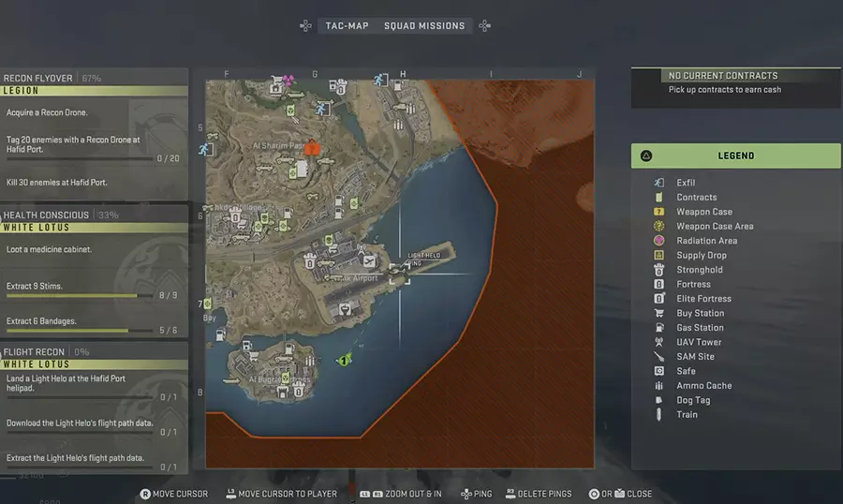This screenshot has width=843, height=504.
Task: Click 'Download the Light Helo's flight path data.'
Action: pos(80,423)
